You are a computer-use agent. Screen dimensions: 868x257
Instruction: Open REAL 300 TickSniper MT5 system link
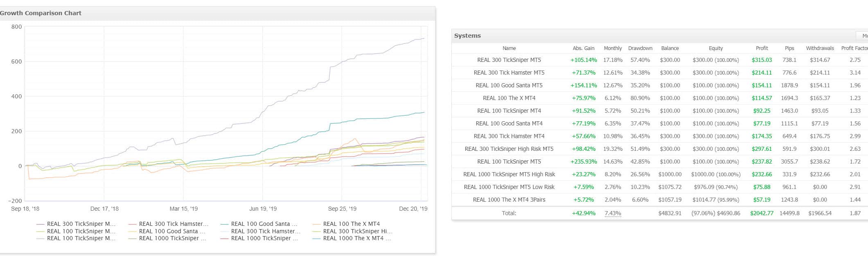click(x=509, y=60)
